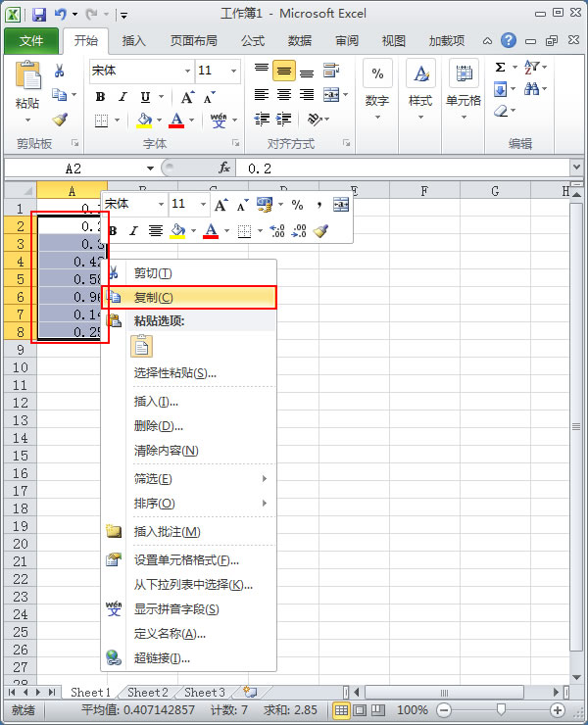Toggle ribbon Italic formatting
This screenshot has height=725, width=588.
(122, 97)
